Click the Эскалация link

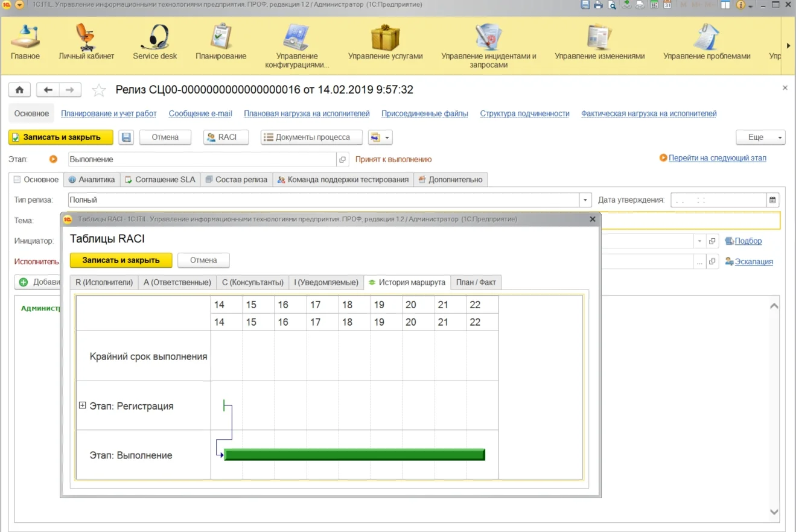[754, 262]
